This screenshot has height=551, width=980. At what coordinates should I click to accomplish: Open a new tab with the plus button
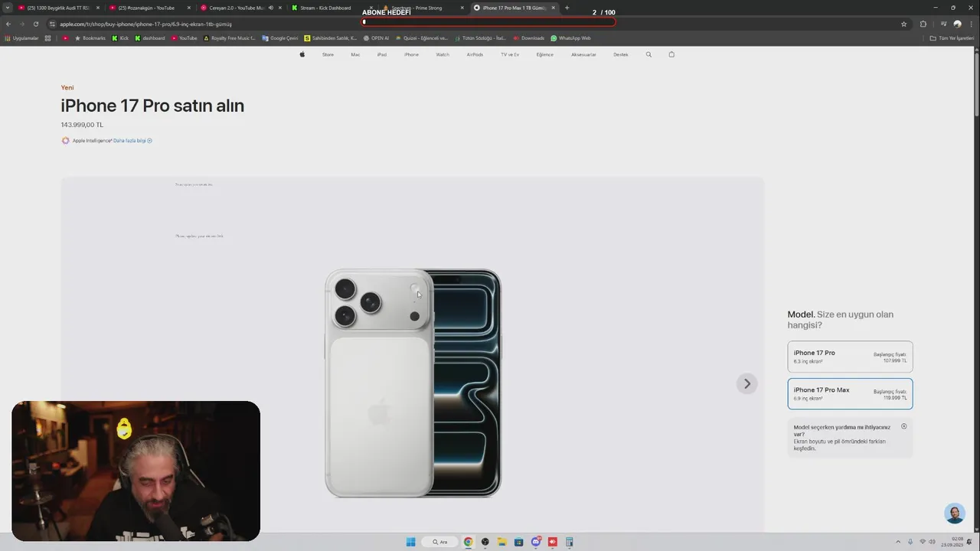click(567, 8)
